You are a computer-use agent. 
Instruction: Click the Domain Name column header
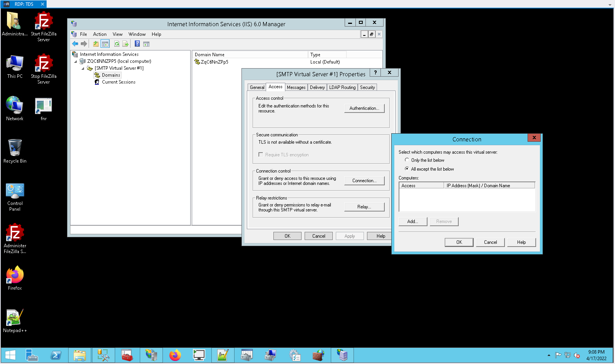tap(250, 55)
